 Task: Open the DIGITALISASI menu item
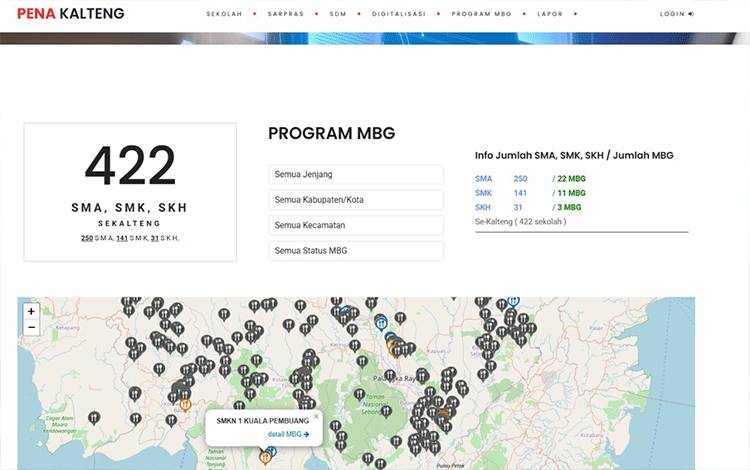(399, 14)
